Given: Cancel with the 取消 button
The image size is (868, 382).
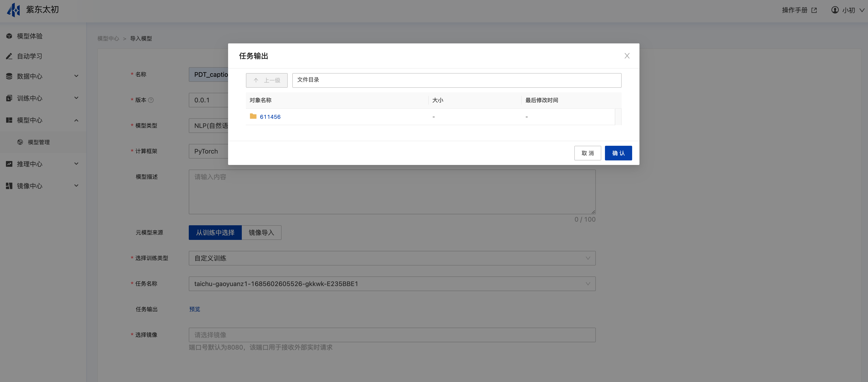Looking at the screenshot, I should (588, 153).
